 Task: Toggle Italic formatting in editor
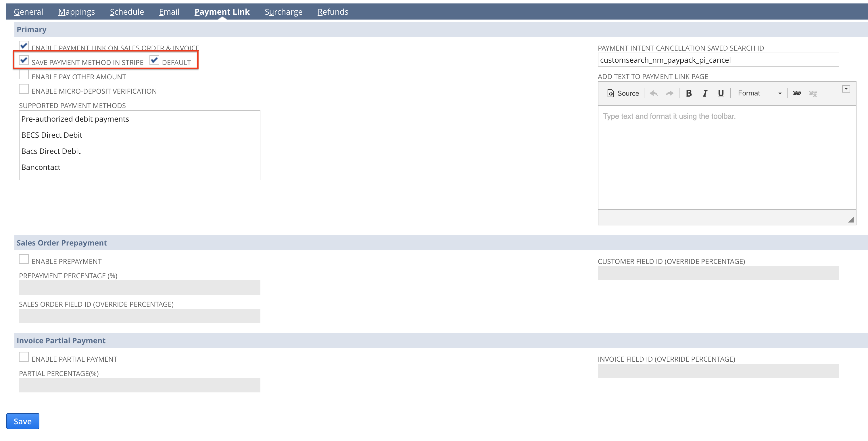pos(704,93)
